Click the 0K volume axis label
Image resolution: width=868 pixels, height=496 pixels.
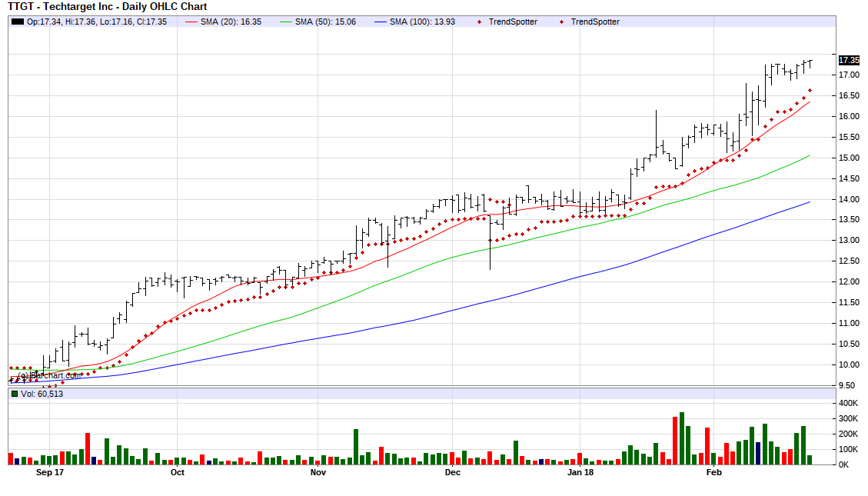(843, 465)
